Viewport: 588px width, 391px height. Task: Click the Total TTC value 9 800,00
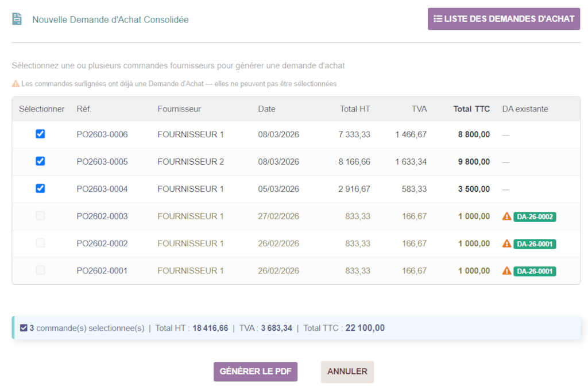click(x=474, y=162)
